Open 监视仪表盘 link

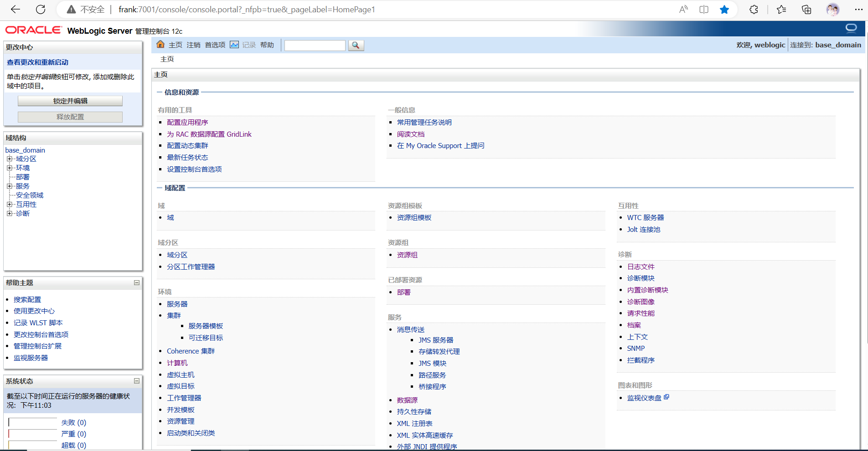(x=644, y=398)
